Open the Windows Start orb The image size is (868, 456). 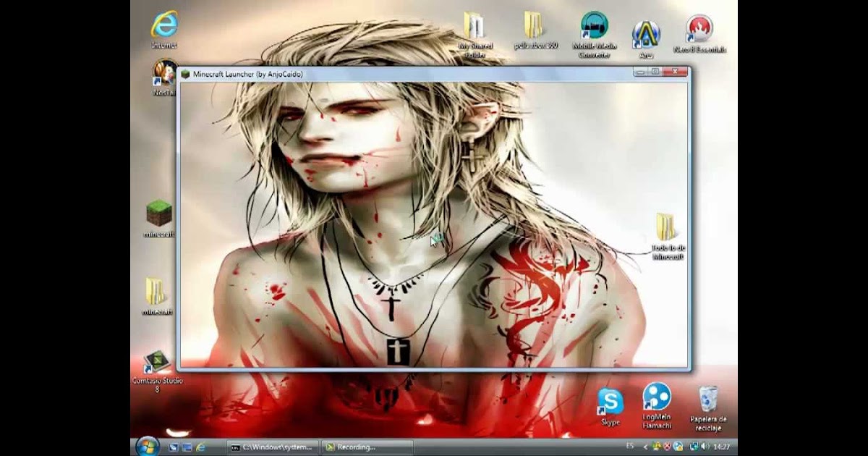[x=147, y=446]
